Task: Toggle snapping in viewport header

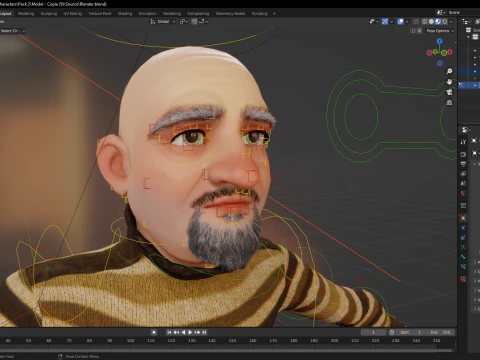Action: pyautogui.click(x=195, y=22)
